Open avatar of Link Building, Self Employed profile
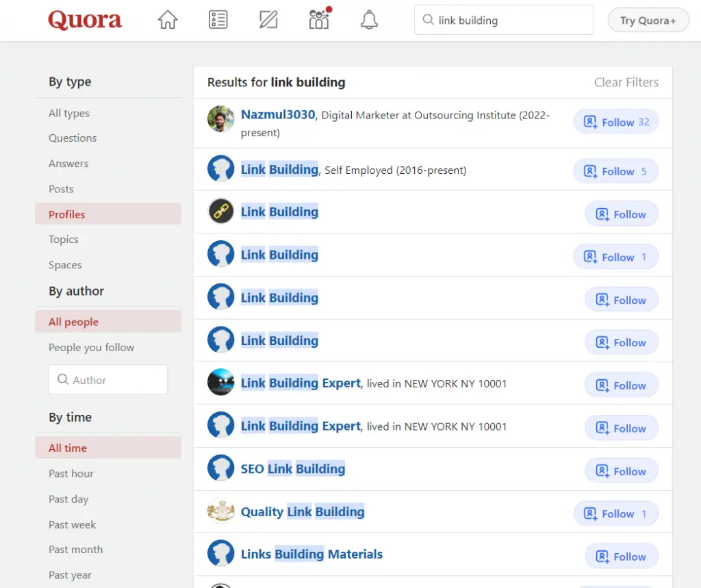Image resolution: width=701 pixels, height=588 pixels. pos(221,168)
